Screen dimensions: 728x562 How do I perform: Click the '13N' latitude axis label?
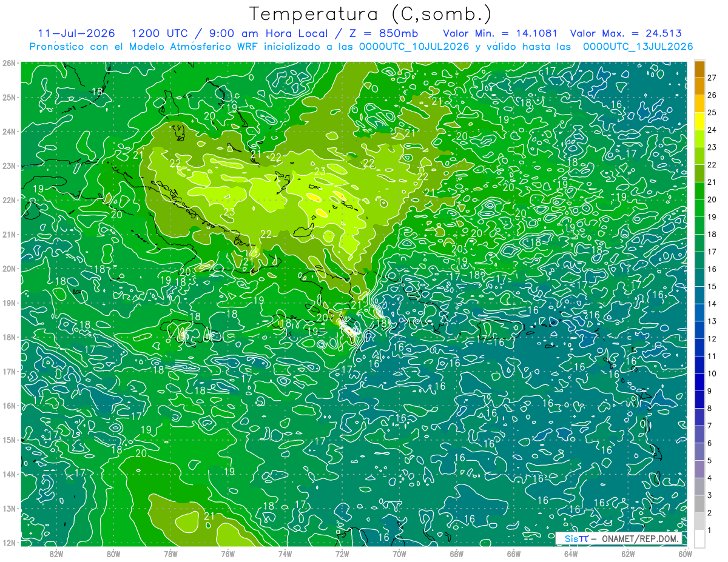pos(9,508)
